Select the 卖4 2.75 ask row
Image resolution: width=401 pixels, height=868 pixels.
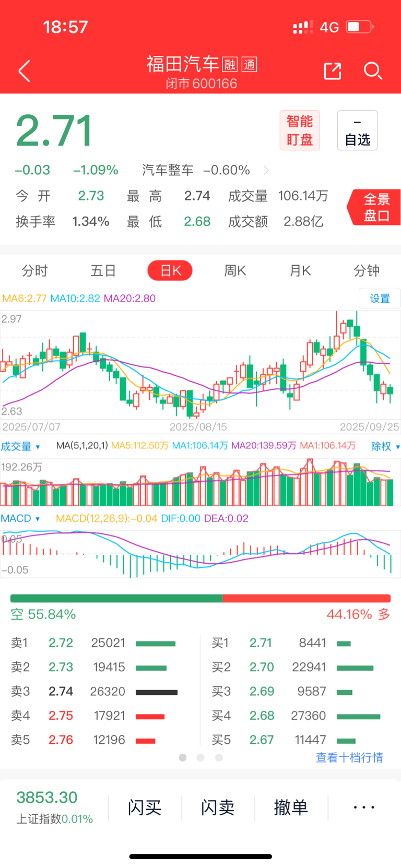click(95, 716)
